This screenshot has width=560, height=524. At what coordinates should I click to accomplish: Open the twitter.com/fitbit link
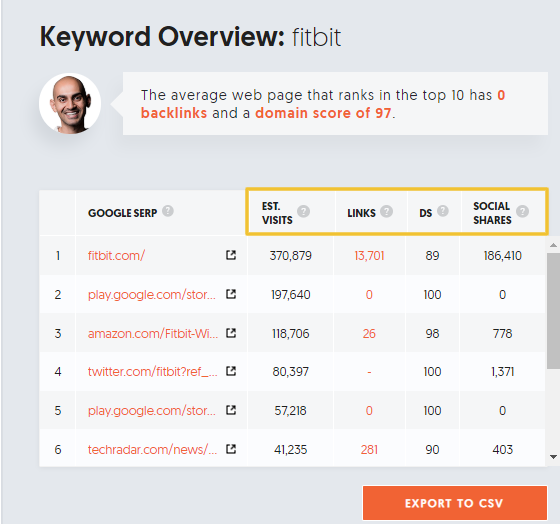tap(152, 372)
